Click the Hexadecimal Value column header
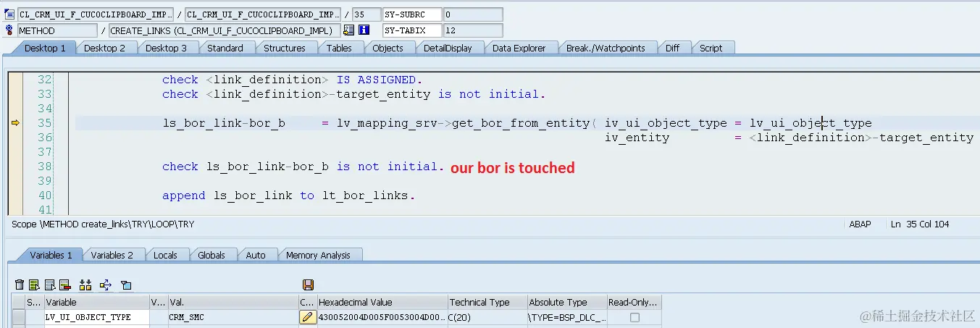Image resolution: width=980 pixels, height=328 pixels. click(382, 302)
